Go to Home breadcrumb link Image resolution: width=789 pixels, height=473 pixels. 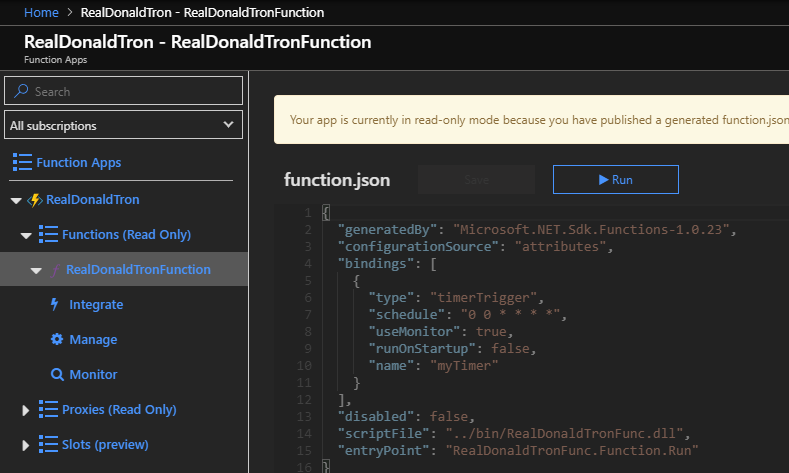point(41,12)
